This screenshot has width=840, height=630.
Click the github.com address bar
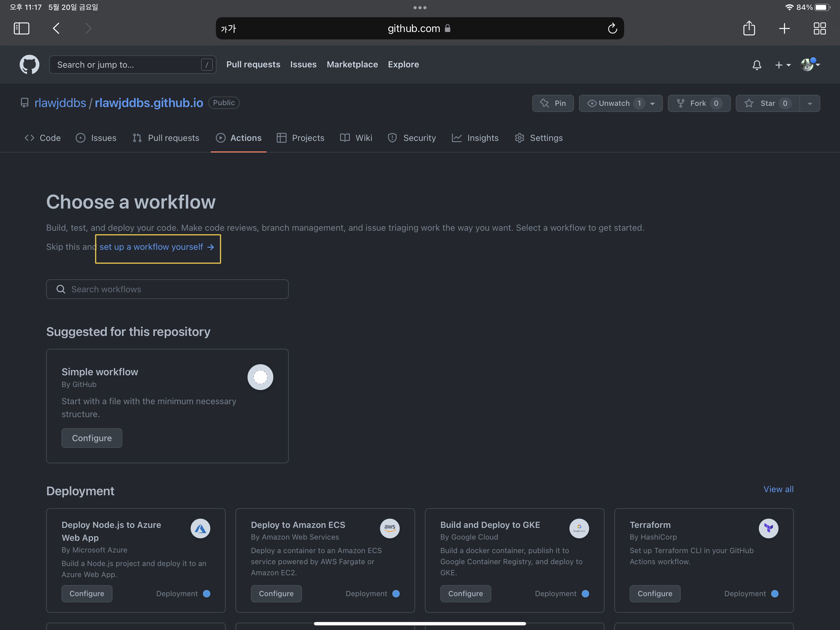tap(420, 29)
